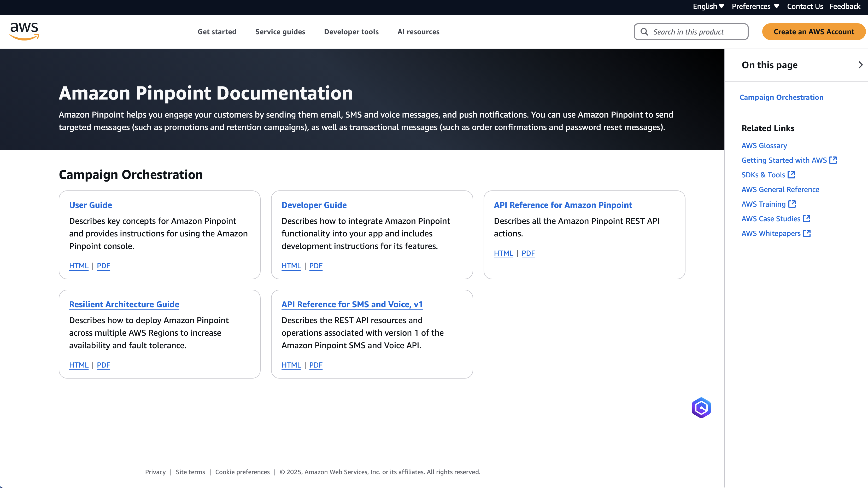Screen dimensions: 868x488
Task: Focus the Search in this product field
Action: coord(691,32)
